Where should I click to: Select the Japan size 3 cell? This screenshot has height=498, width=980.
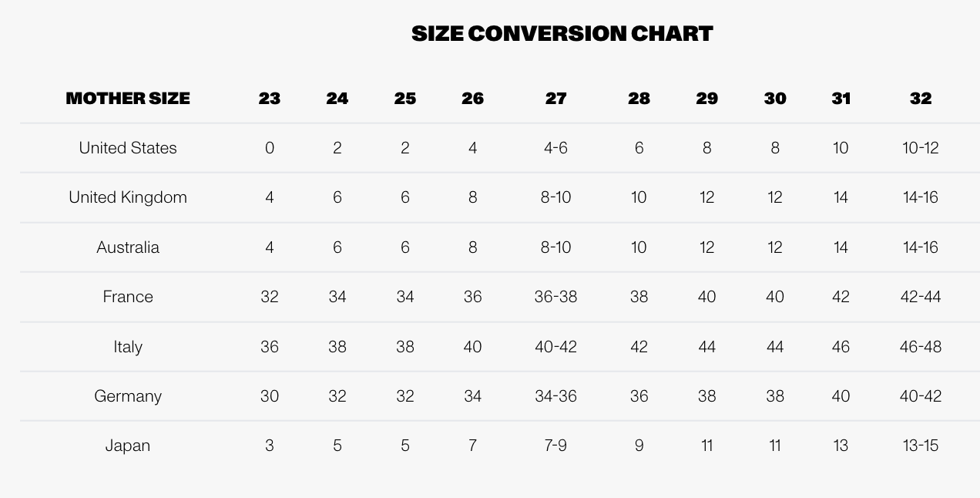[270, 446]
